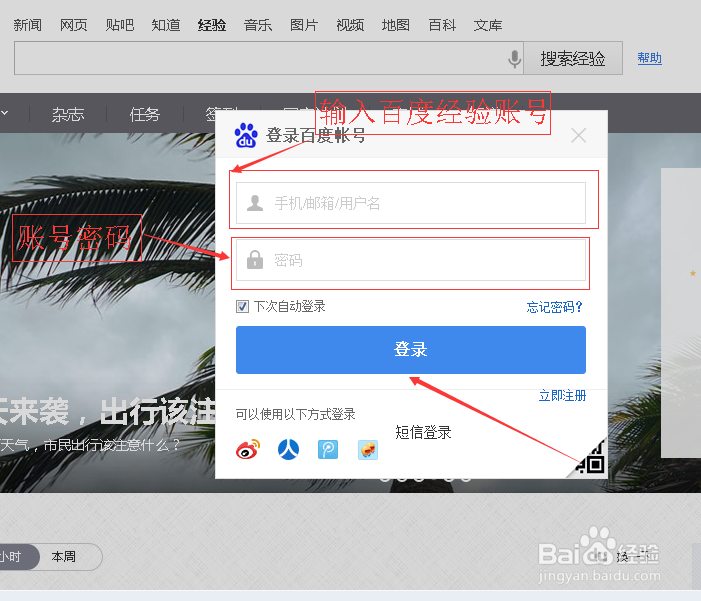Go to 地图 tab
Image resolution: width=701 pixels, height=601 pixels.
396,25
